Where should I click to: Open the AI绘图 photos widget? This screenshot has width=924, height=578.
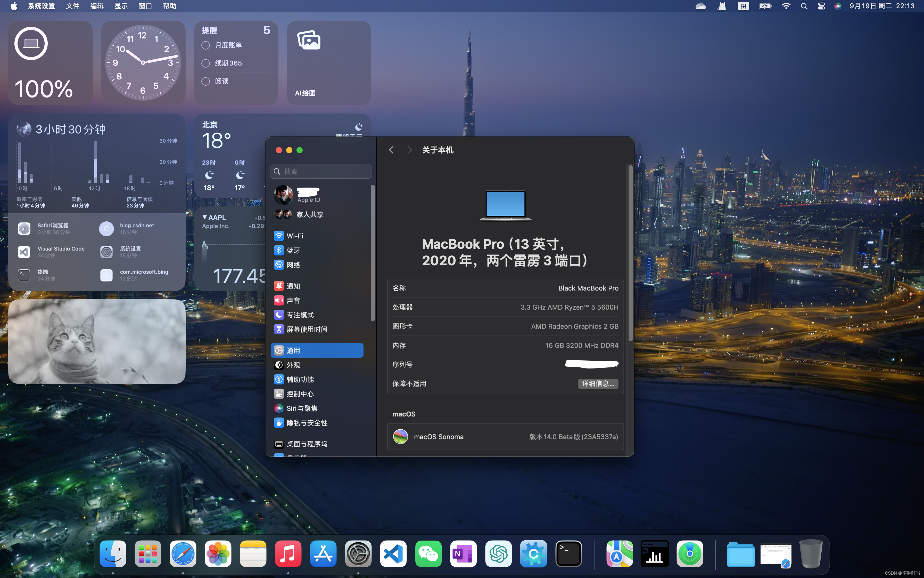(329, 63)
